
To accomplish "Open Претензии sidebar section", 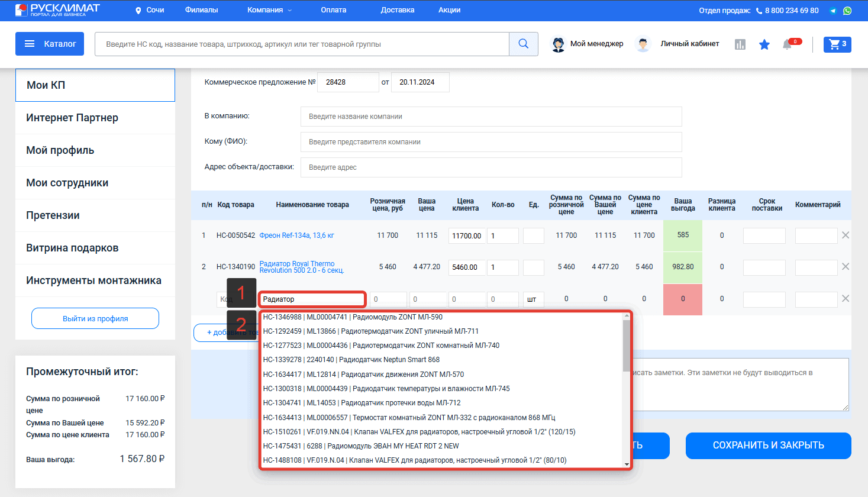I will [x=95, y=215].
